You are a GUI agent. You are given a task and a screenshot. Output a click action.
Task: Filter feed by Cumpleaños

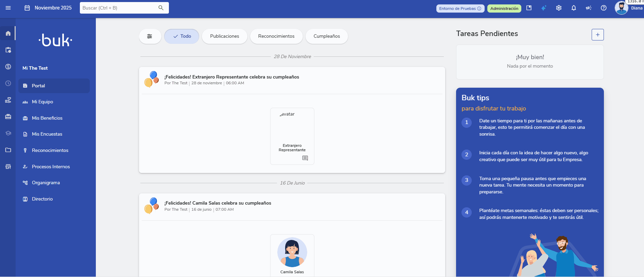click(326, 36)
